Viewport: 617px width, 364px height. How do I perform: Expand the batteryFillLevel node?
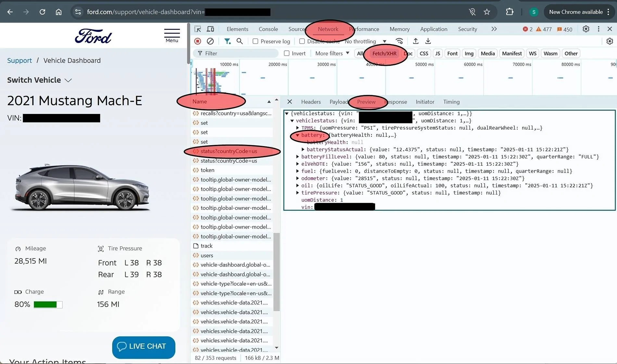click(297, 157)
